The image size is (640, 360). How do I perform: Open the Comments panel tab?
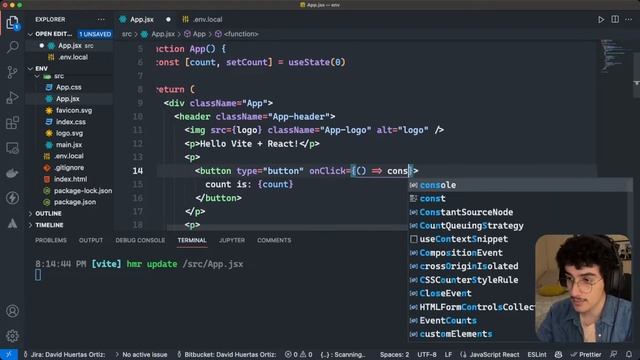[x=274, y=240]
